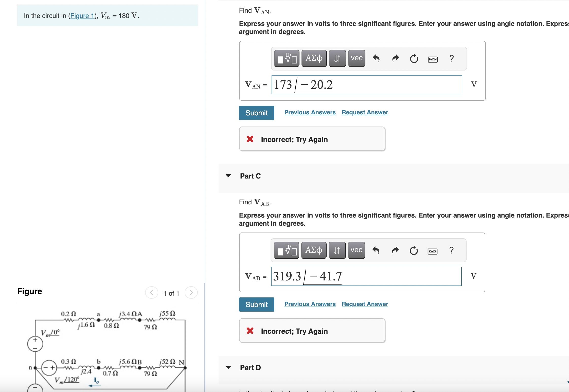Viewport: 569px width, 392px height.
Task: Open Previous Answers for Part C
Action: click(310, 304)
